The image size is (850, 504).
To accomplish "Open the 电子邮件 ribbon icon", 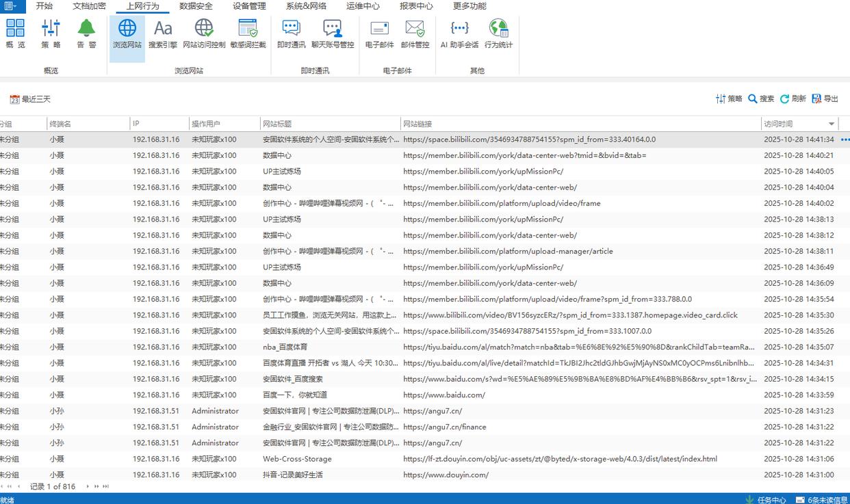I will tap(379, 34).
